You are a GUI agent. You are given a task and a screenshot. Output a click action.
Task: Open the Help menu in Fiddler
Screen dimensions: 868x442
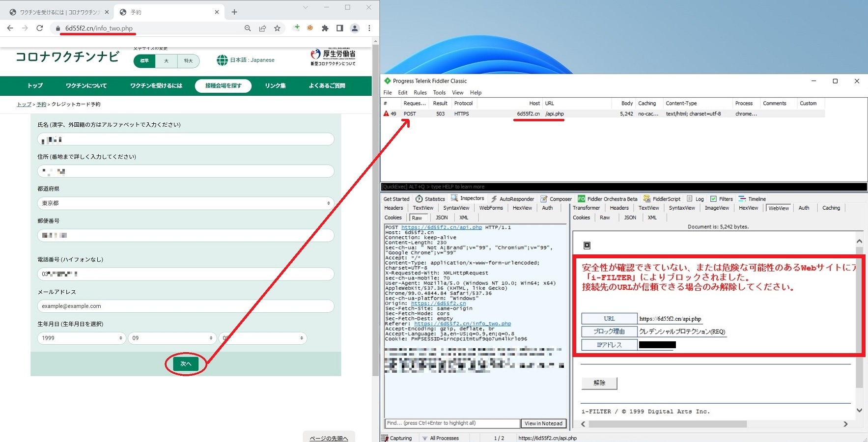(476, 92)
